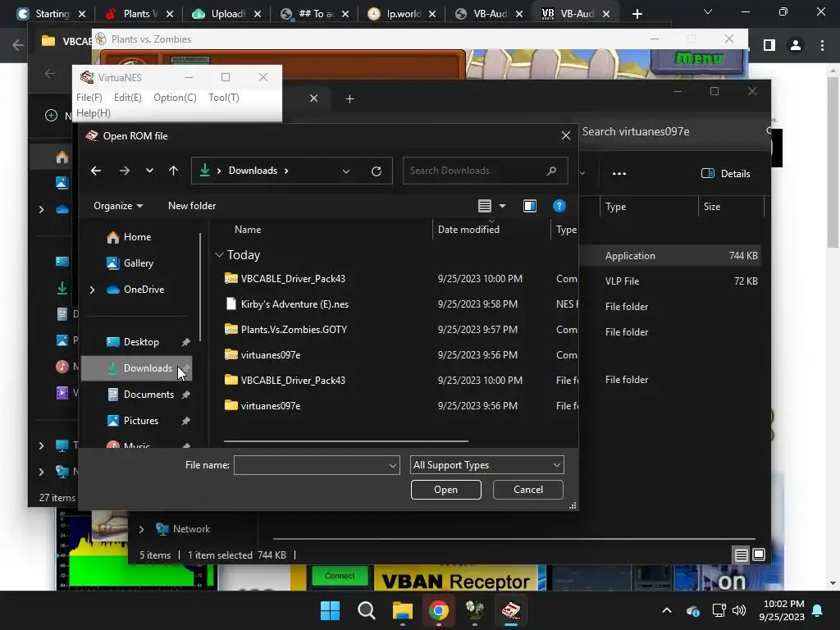Open All Support Types filter dropdown

coord(487,465)
